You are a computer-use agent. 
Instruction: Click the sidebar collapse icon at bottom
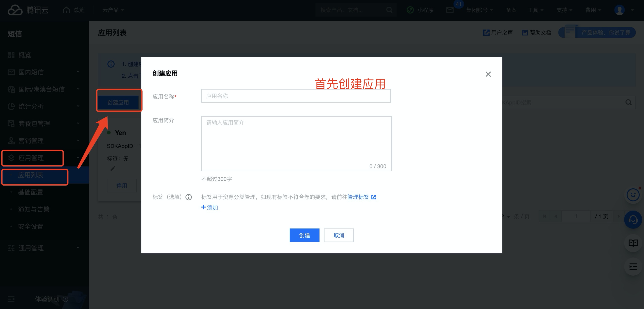tap(11, 299)
